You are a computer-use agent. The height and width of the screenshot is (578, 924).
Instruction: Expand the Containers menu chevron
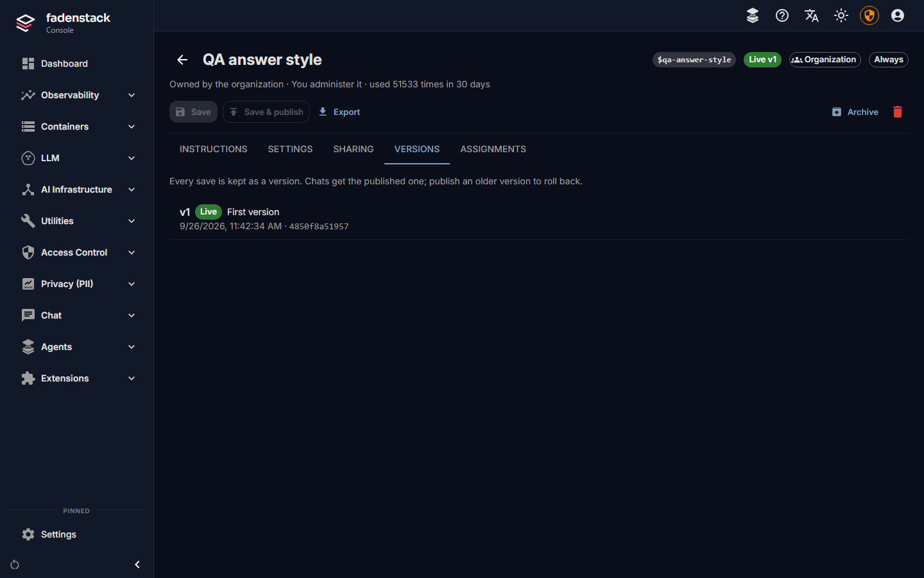pos(132,127)
